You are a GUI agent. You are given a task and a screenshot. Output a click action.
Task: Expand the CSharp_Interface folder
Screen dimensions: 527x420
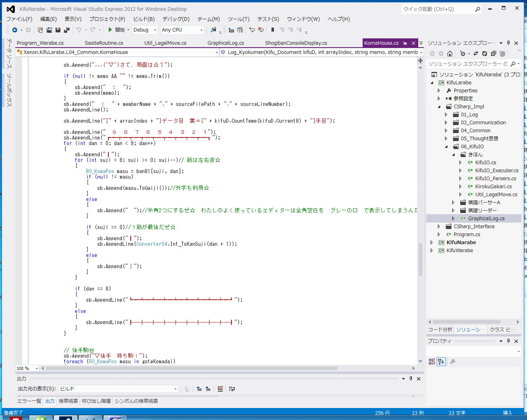(439, 227)
